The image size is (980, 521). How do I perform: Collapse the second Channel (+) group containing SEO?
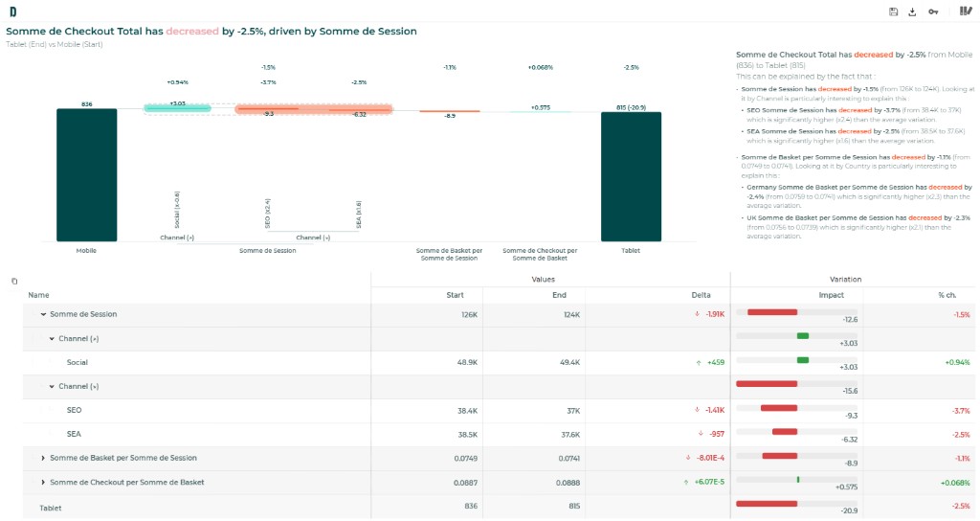52,387
